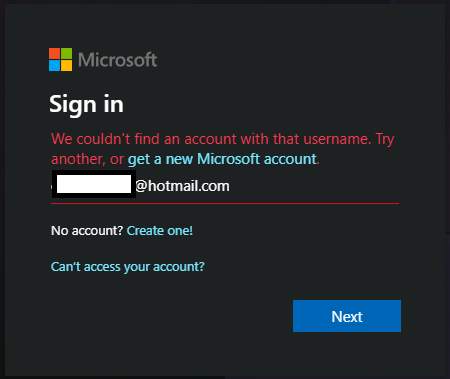The height and width of the screenshot is (379, 450).
Task: Click the gray Microsoft wordmark text
Action: click(x=118, y=60)
